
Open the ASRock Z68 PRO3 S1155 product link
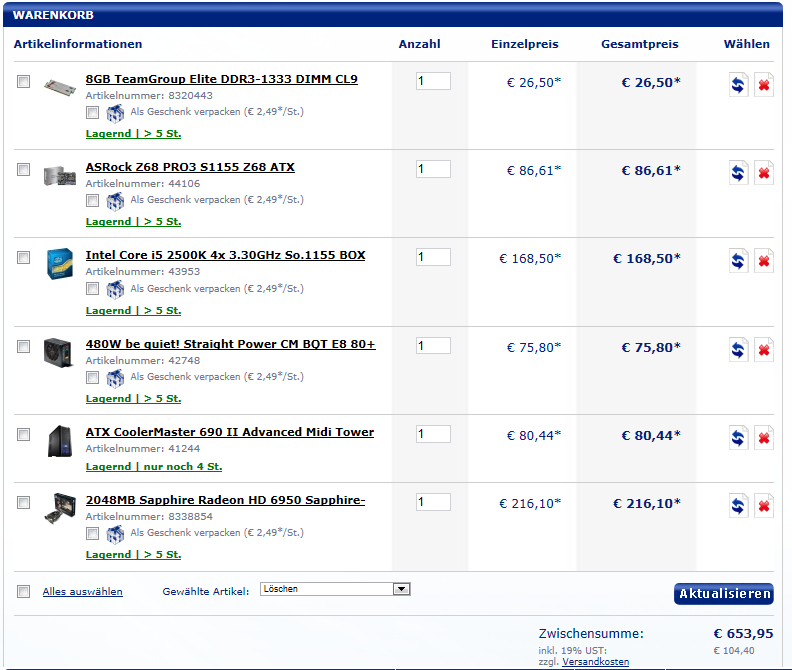point(190,167)
